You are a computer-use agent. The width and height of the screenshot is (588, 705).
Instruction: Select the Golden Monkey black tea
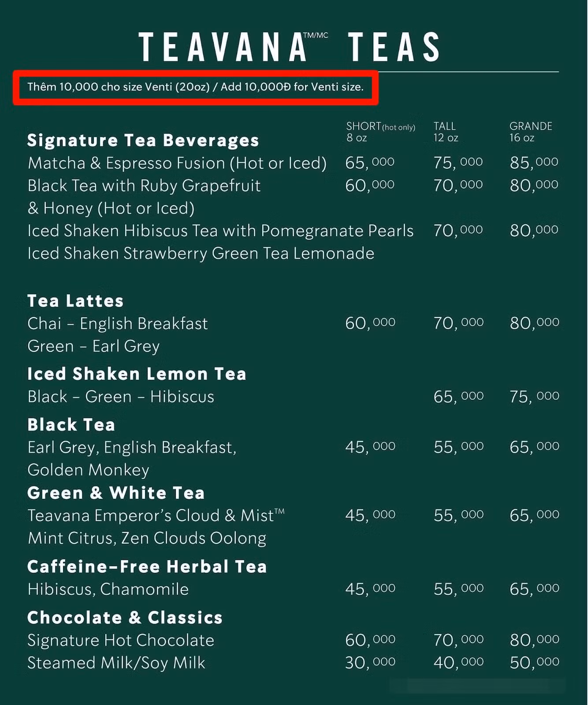(x=88, y=470)
